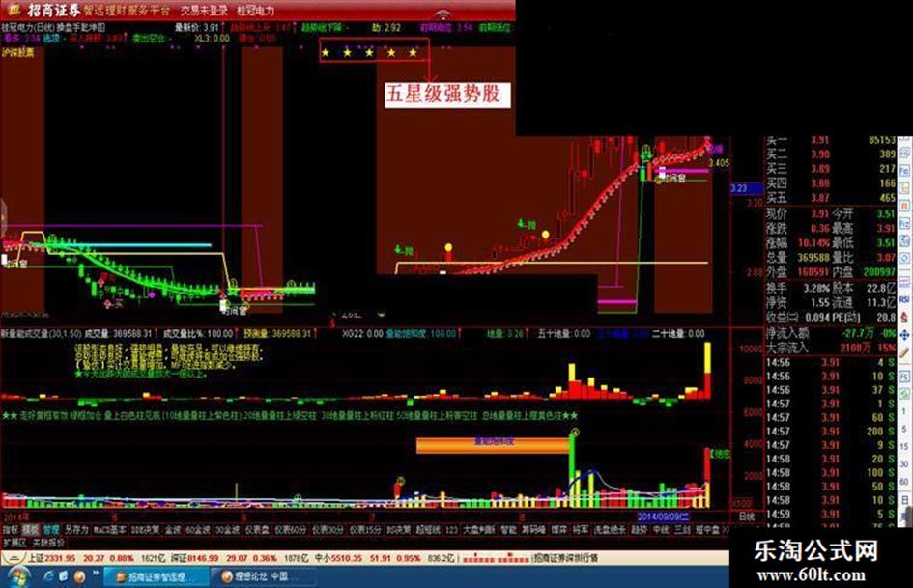Click the 买一 3.91 order book row
This screenshot has width=913, height=588.
(831, 140)
